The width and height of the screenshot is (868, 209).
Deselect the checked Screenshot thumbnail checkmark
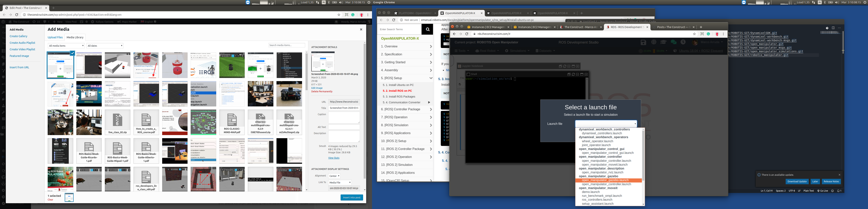click(x=72, y=53)
